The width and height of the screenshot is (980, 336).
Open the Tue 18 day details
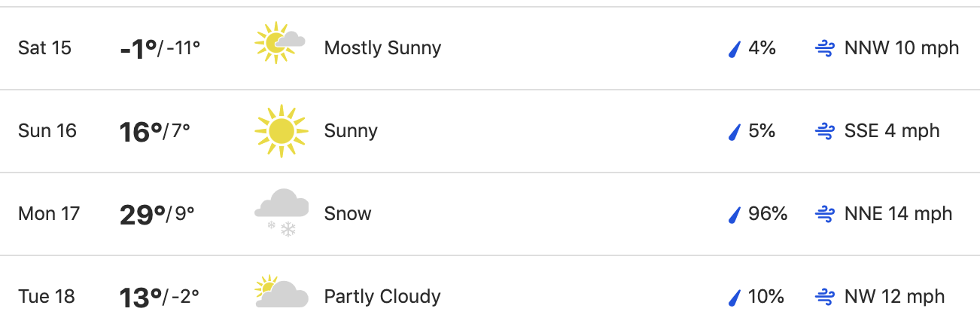[x=490, y=296]
